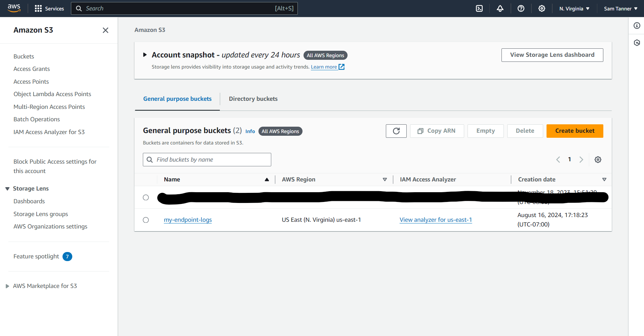The height and width of the screenshot is (336, 644).
Task: Open the notifications bell icon
Action: tap(500, 8)
